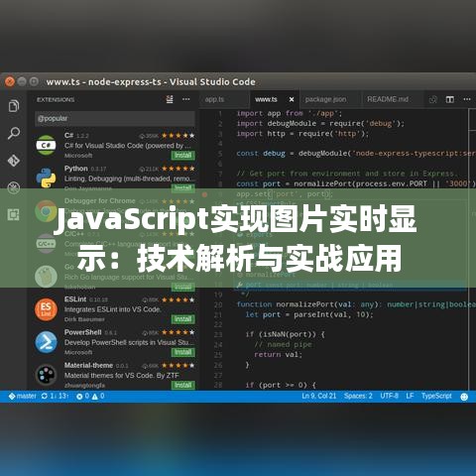Open the Debug icon in activity bar
476x476 pixels.
pos(14,187)
